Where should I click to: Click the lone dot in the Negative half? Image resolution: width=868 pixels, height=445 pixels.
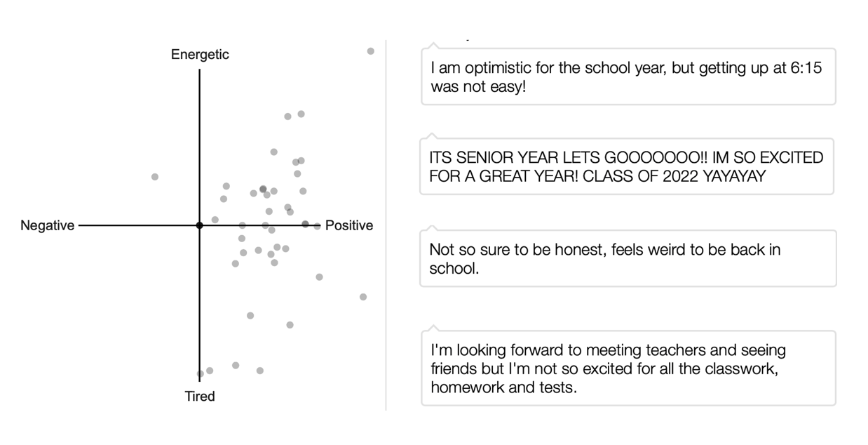[155, 177]
